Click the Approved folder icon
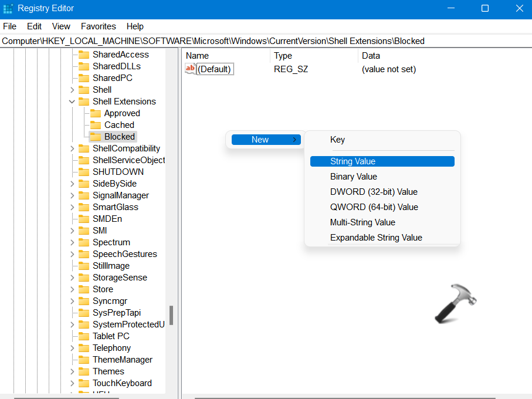This screenshot has width=532, height=399. point(95,113)
